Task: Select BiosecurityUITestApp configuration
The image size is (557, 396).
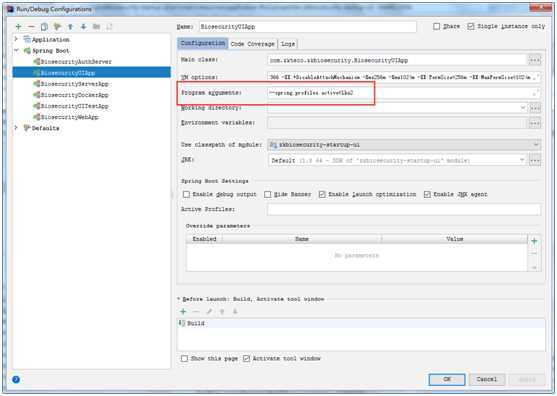Action: [x=75, y=106]
